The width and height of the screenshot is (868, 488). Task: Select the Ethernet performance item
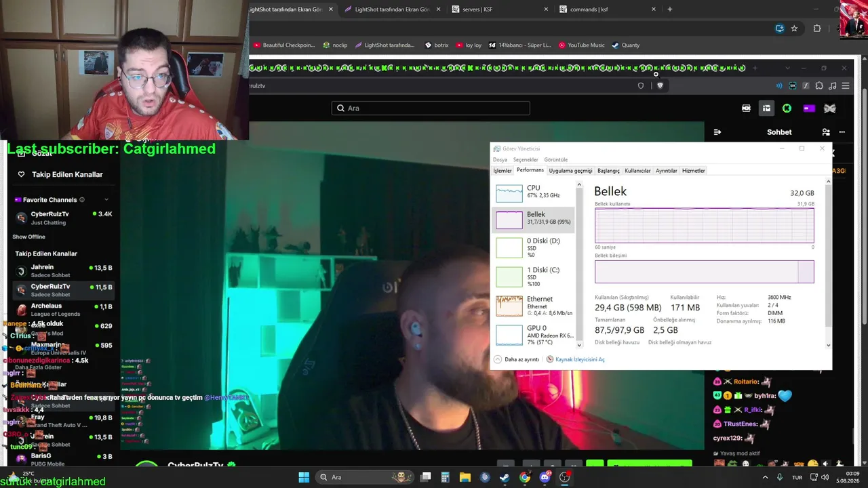pyautogui.click(x=534, y=306)
